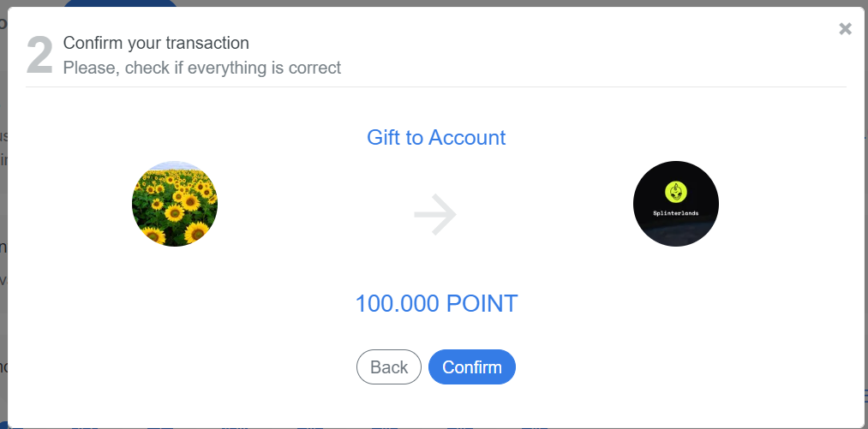Click the dimmed backdrop left of the dialog
The image size is (868, 429).
point(3,222)
